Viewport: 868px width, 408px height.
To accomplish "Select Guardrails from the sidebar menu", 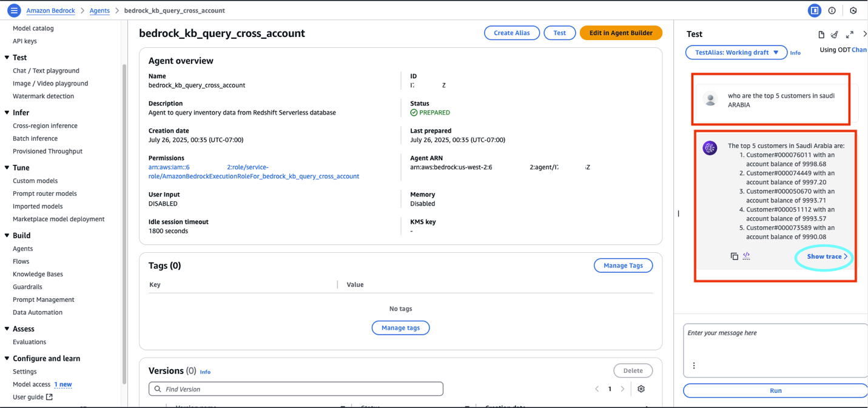I will (x=27, y=287).
